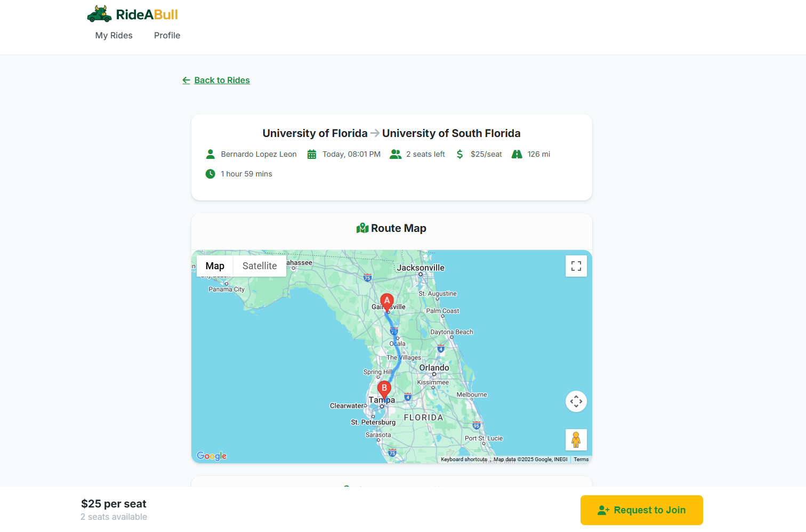Click the Route Map heading text
Viewport: 806px width, 532px height.
click(399, 228)
